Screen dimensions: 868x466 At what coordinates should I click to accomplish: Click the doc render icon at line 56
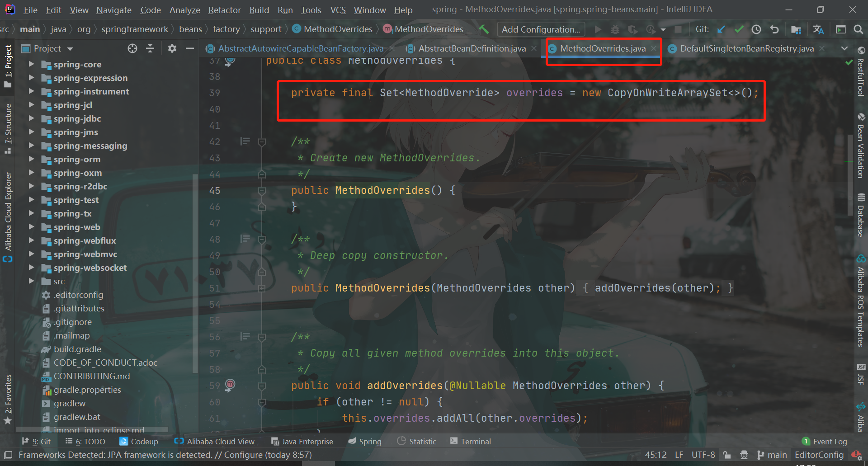[245, 336]
